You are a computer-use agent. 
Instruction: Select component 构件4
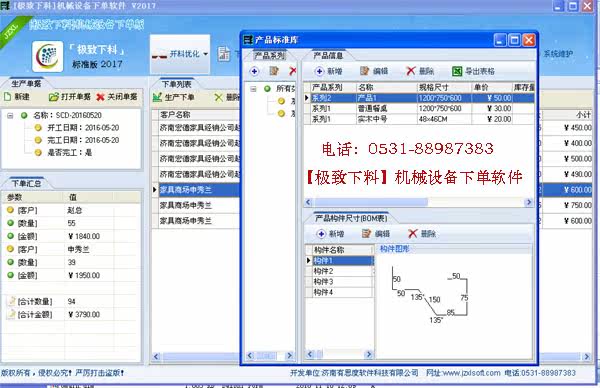click(x=342, y=292)
